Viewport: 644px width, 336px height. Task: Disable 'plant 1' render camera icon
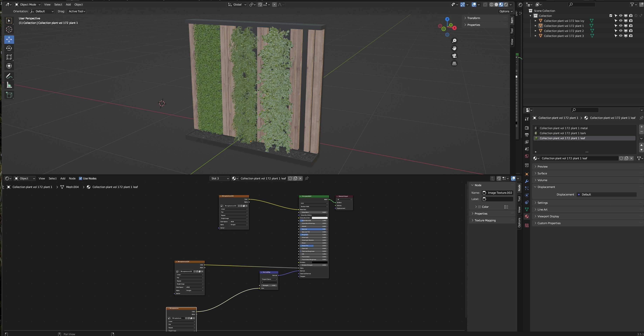point(631,26)
